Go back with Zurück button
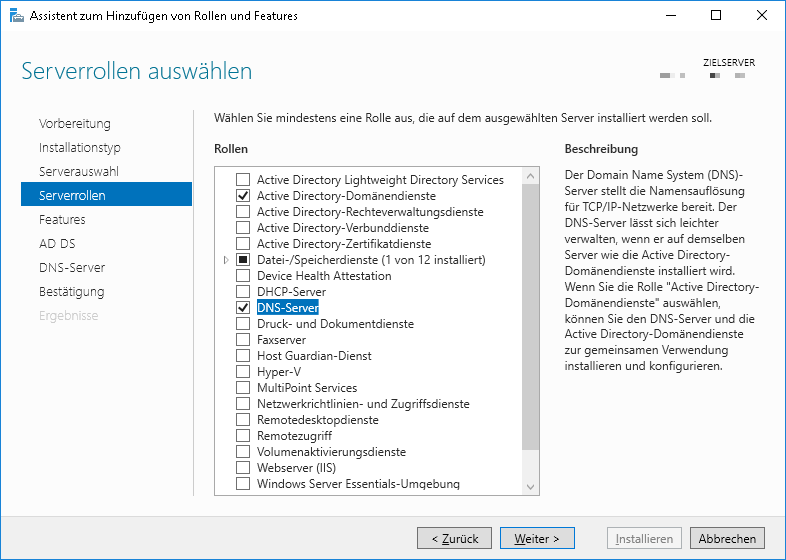 [x=454, y=538]
